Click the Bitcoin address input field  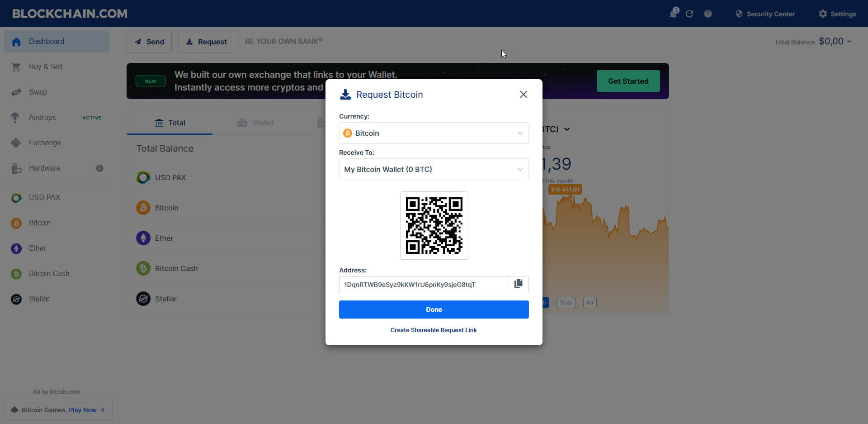424,285
